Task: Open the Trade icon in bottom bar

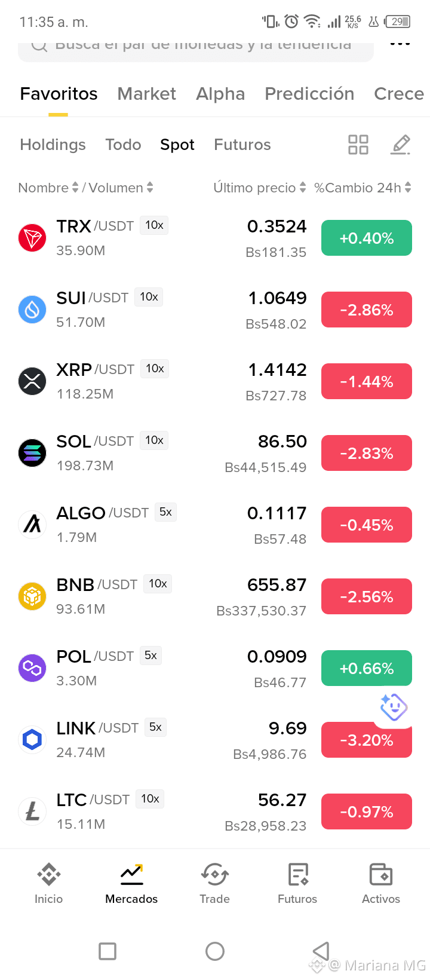Action: tap(214, 875)
